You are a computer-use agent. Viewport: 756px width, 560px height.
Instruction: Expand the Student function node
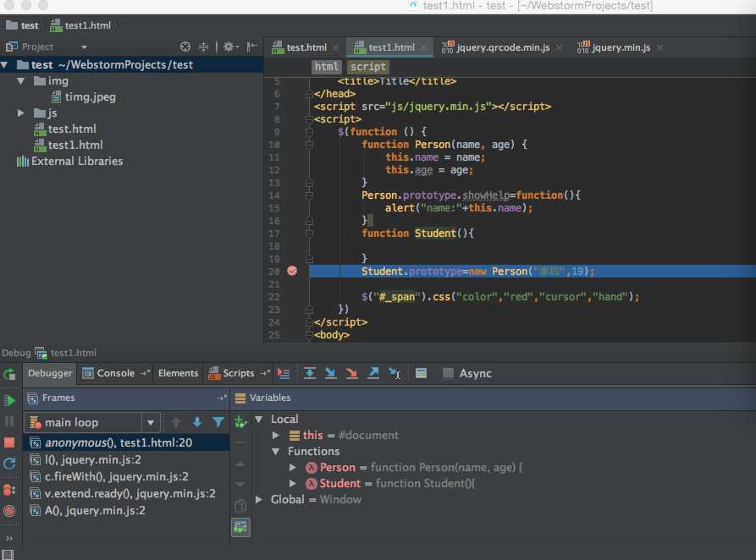tap(293, 483)
